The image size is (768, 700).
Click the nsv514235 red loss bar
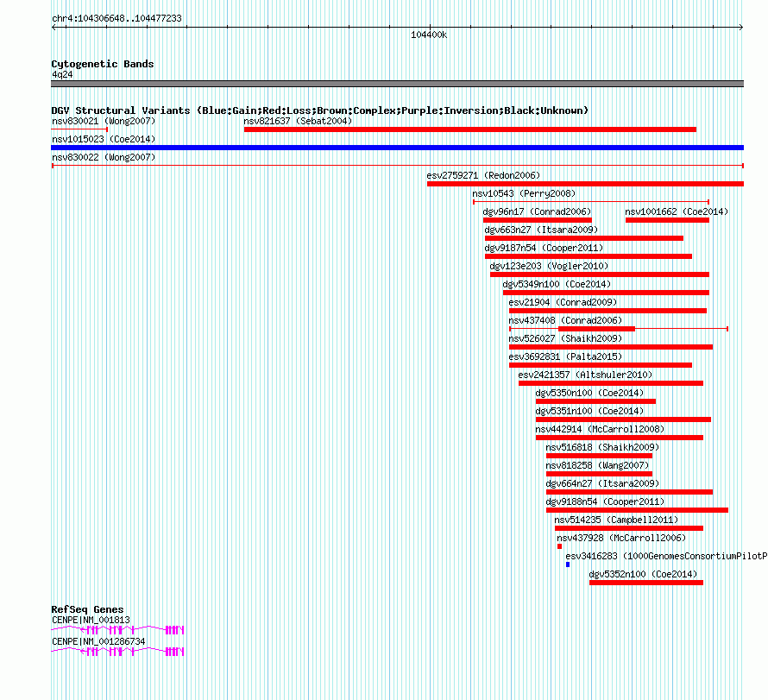click(629, 528)
